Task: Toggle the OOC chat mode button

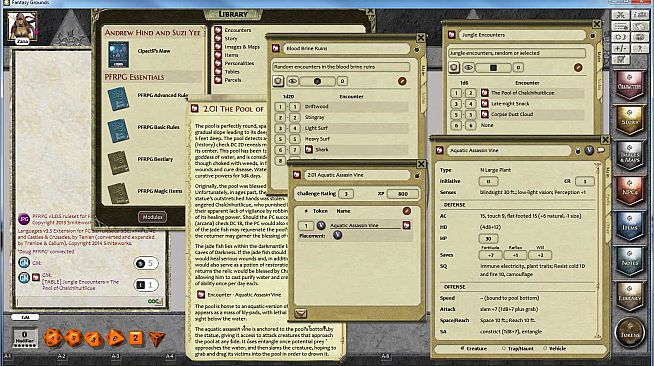Action: click(x=155, y=301)
